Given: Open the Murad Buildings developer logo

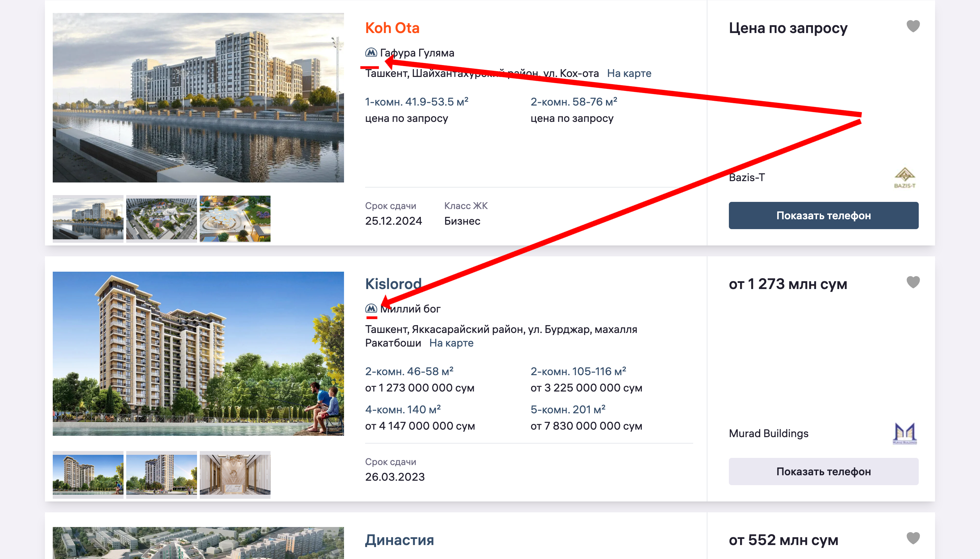Looking at the screenshot, I should (904, 433).
